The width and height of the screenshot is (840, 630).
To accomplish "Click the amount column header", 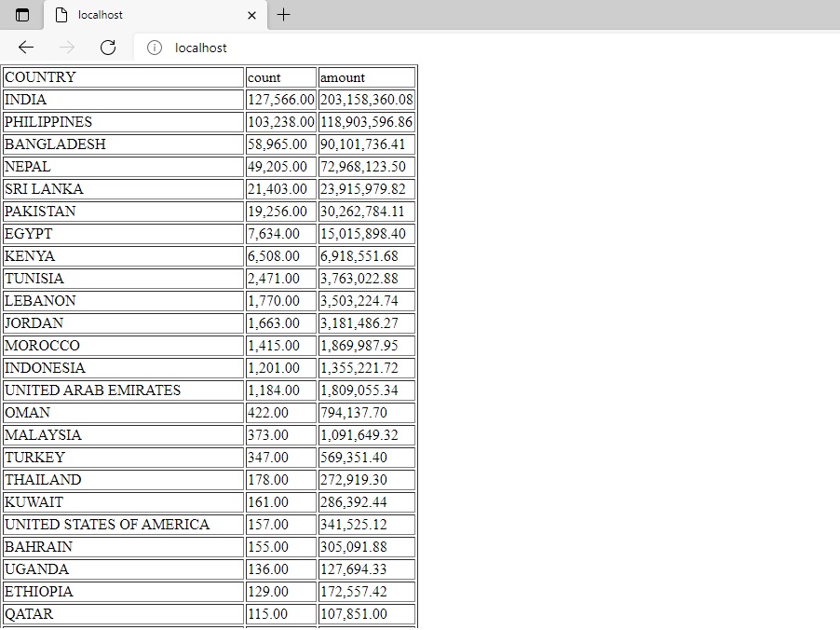I will pyautogui.click(x=340, y=77).
